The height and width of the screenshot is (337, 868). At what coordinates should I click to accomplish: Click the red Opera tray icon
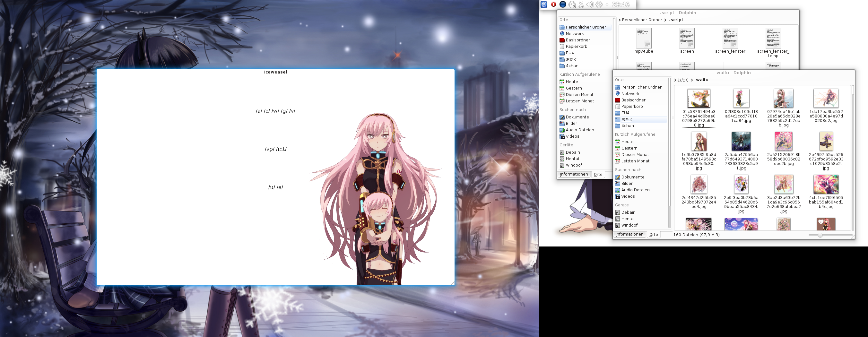click(553, 4)
